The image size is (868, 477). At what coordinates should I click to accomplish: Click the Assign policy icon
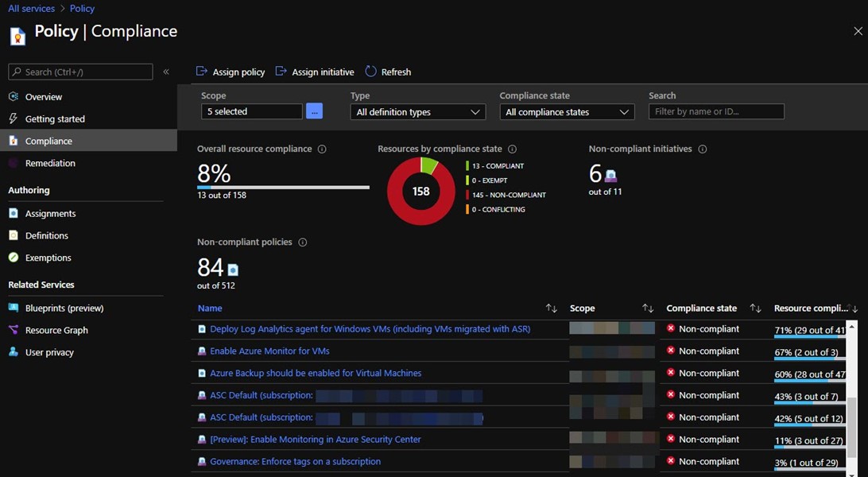(201, 72)
